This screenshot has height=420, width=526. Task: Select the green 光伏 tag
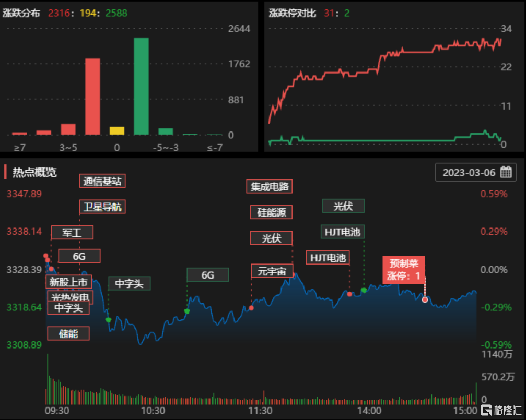click(x=343, y=206)
